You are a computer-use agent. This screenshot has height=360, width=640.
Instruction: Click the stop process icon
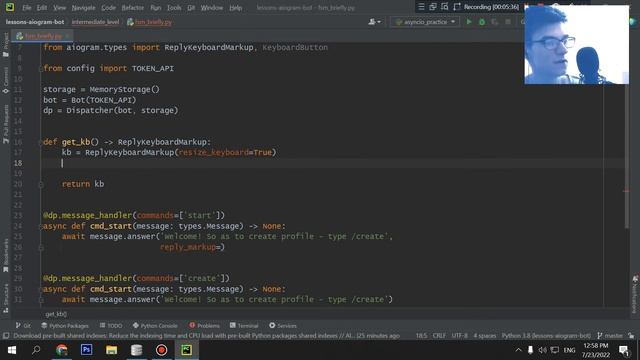508,22
